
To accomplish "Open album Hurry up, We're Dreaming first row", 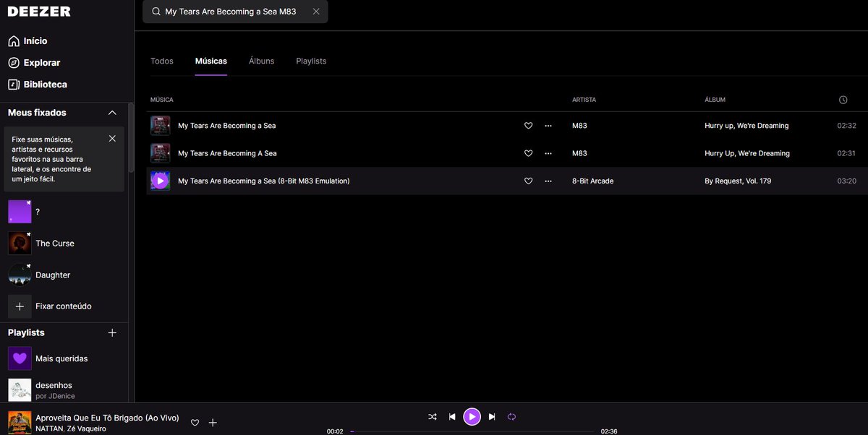I will pyautogui.click(x=746, y=126).
